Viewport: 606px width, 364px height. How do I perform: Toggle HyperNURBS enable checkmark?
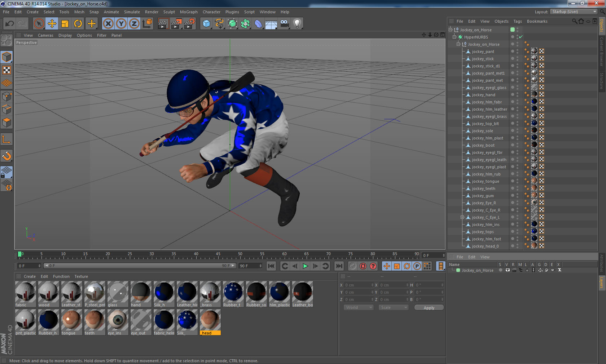coord(521,37)
